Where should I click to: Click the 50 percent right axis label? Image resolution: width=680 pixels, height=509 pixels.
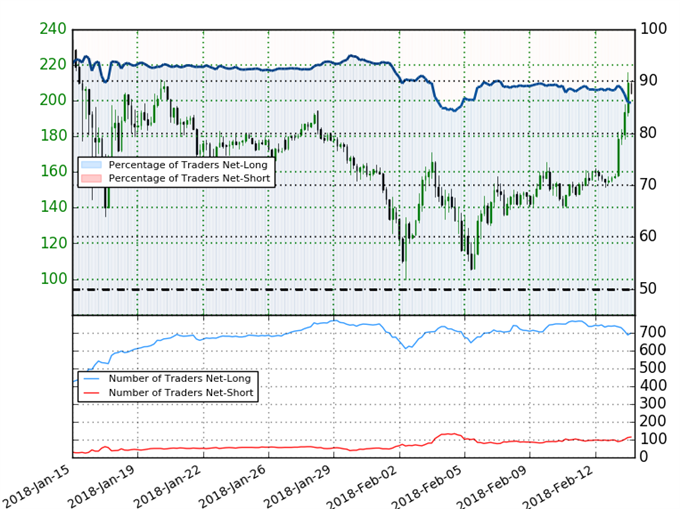pyautogui.click(x=648, y=288)
